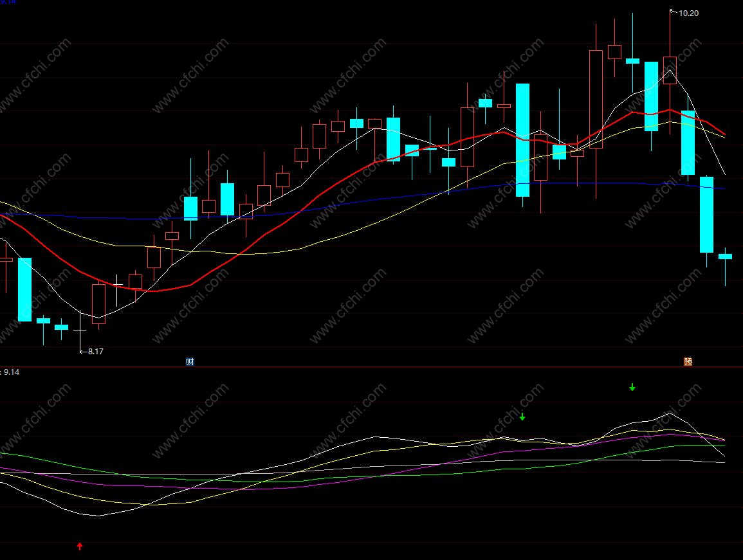The width and height of the screenshot is (743, 560).
Task: Click the 8.17 low price label
Action: tap(96, 352)
